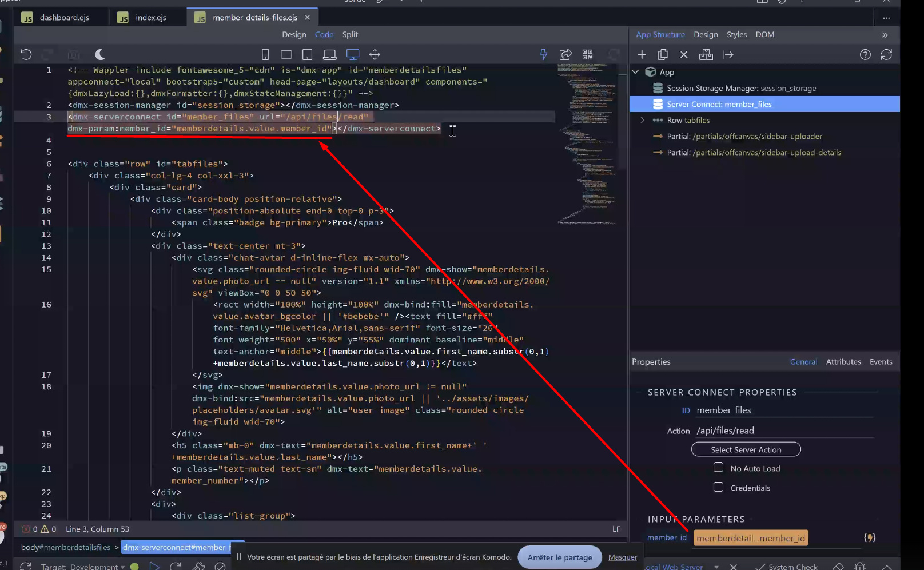The height and width of the screenshot is (570, 924).
Task: Click the Select Server Action button
Action: pos(746,449)
